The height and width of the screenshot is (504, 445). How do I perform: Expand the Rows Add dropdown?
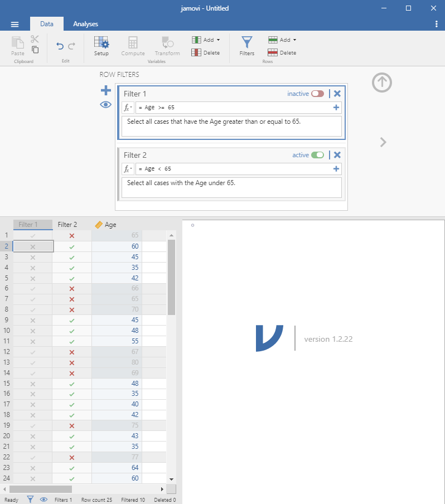(282, 40)
